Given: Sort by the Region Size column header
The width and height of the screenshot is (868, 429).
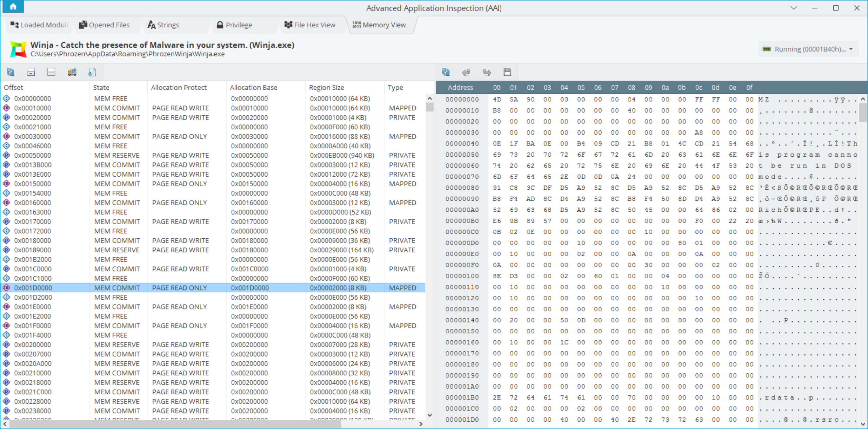Looking at the screenshot, I should coord(326,87).
